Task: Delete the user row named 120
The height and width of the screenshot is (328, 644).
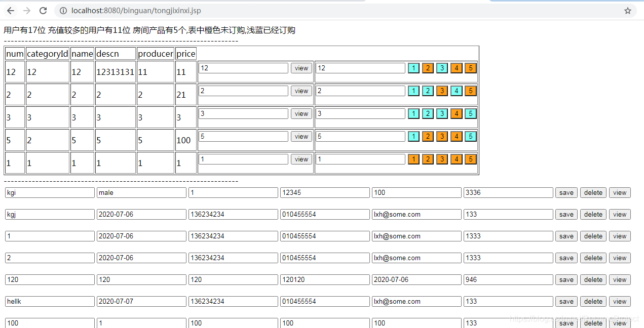Action: point(593,280)
